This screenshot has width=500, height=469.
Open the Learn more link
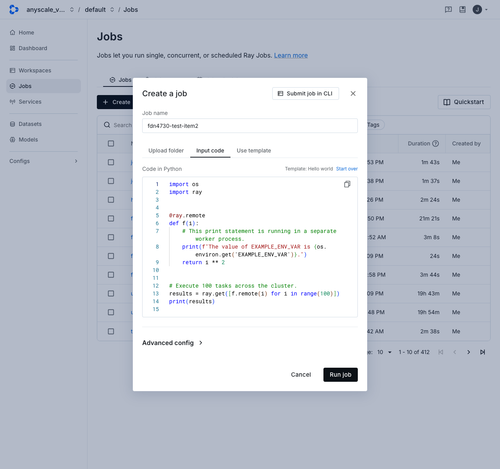tap(291, 55)
